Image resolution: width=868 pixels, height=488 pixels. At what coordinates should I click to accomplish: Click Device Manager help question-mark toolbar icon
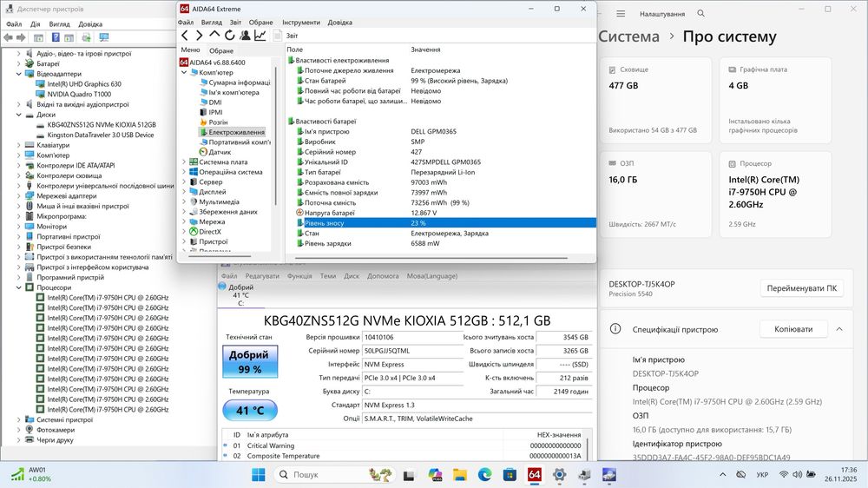pyautogui.click(x=56, y=37)
